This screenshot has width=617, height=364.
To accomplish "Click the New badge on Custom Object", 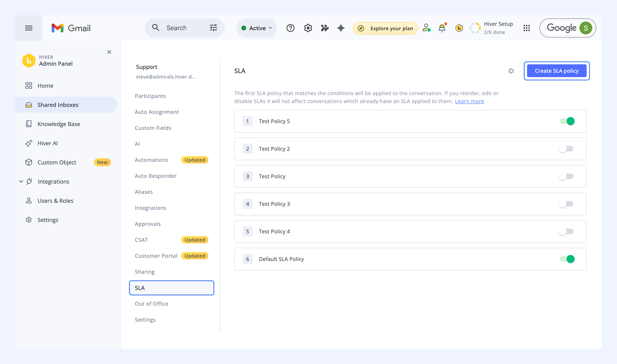I will click(x=102, y=162).
